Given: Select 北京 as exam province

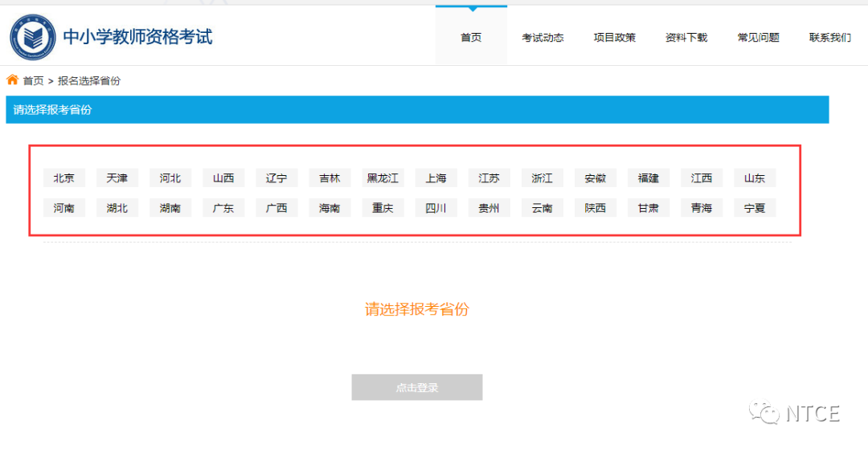Looking at the screenshot, I should tap(64, 178).
